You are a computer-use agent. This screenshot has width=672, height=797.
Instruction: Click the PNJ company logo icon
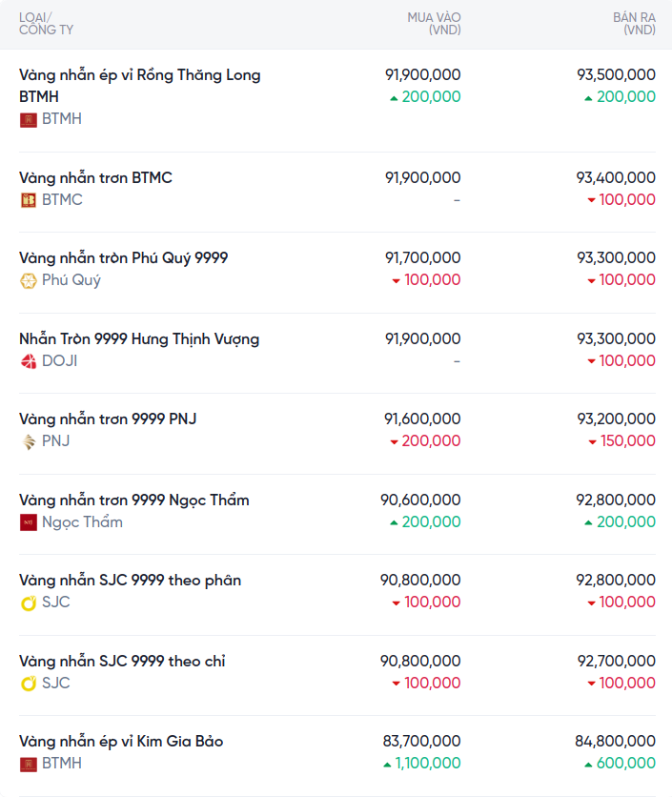tap(28, 441)
